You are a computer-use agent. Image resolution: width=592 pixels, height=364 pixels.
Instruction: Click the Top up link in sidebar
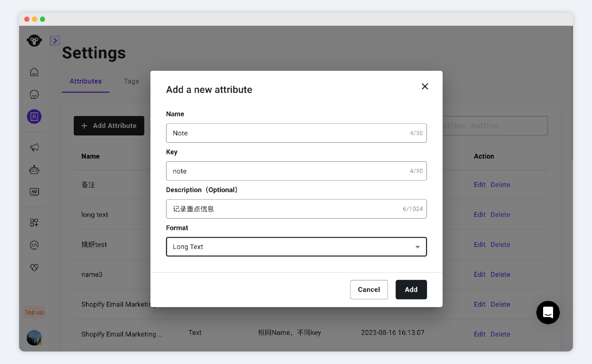click(x=34, y=312)
